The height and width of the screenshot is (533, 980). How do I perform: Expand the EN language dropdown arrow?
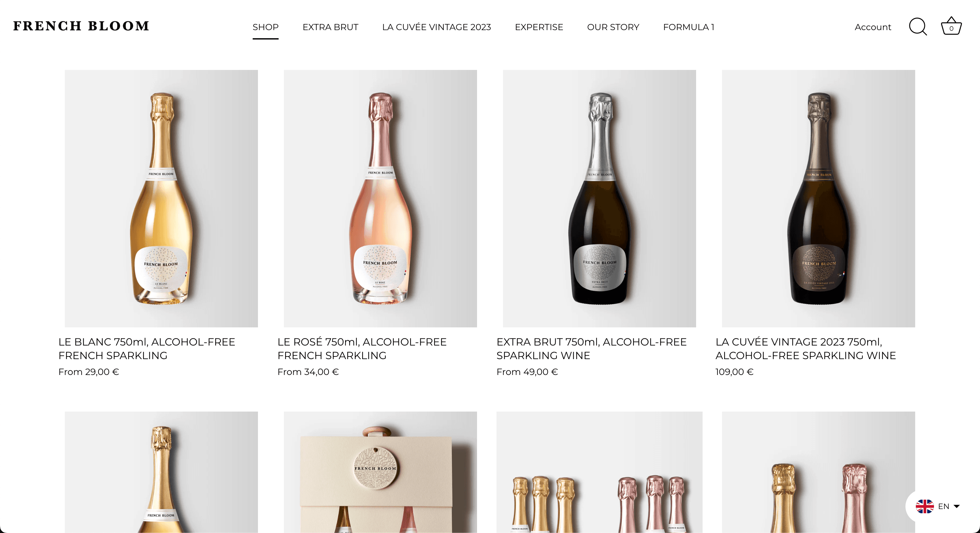[956, 506]
